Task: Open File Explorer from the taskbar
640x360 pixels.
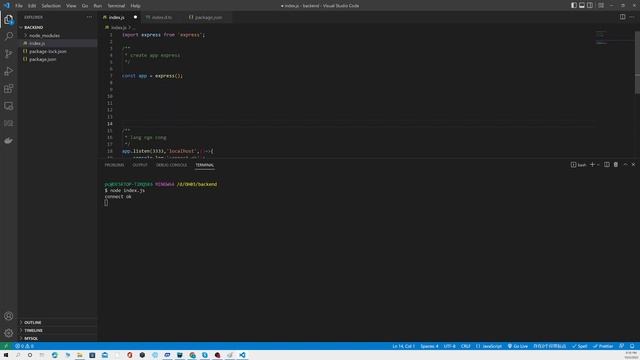Action: [80, 355]
